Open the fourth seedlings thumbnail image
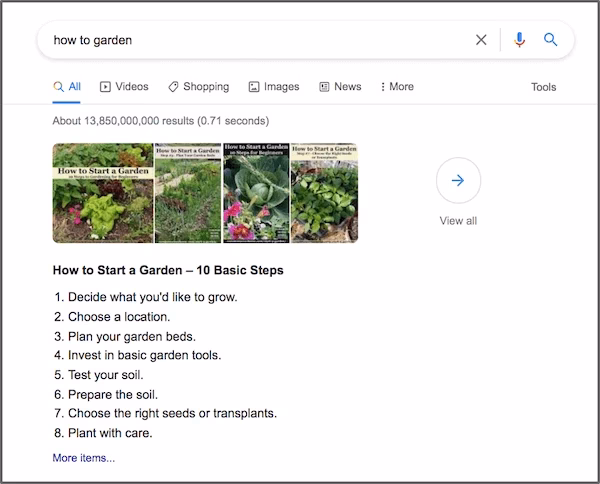This screenshot has height=484, width=600. coord(324,193)
